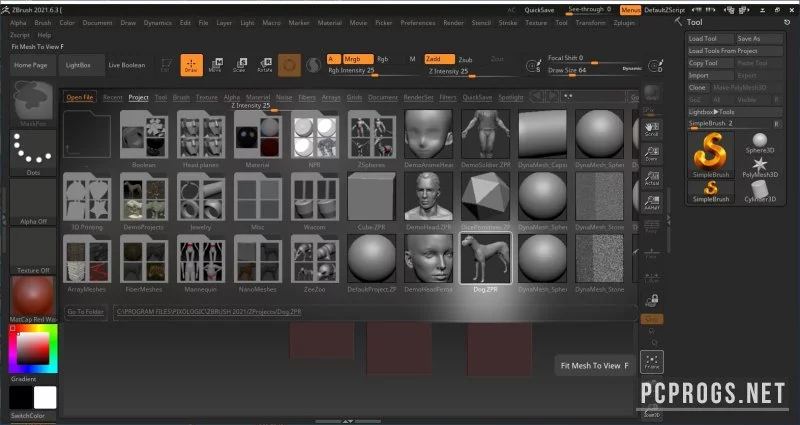800x425 pixels.
Task: Expand Lightbox Tools in Tool palette
Action: point(735,112)
